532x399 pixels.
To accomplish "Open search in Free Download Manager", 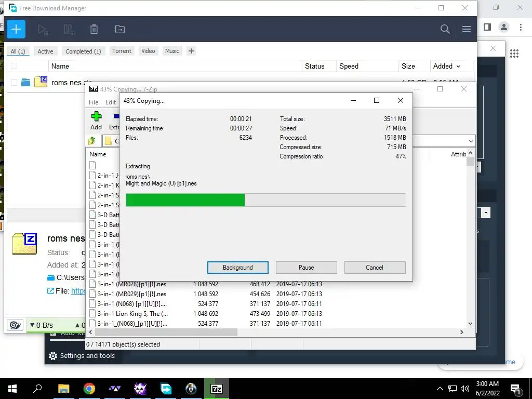I will (x=445, y=29).
